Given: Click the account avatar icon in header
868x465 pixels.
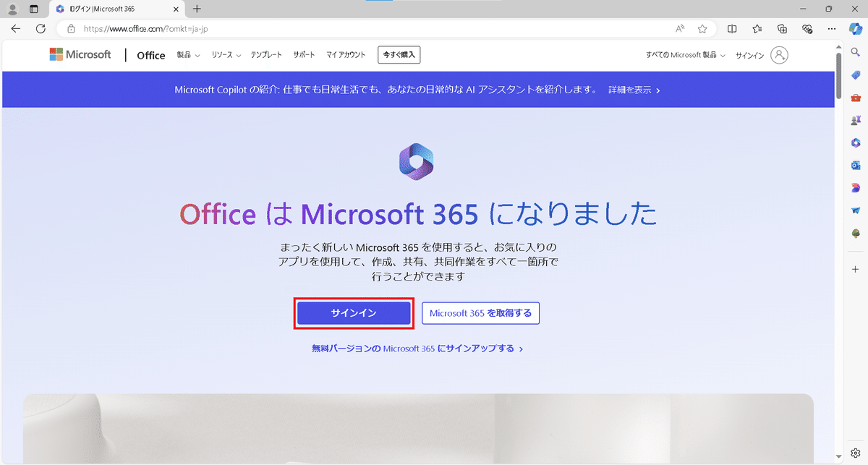Looking at the screenshot, I should click(x=779, y=55).
